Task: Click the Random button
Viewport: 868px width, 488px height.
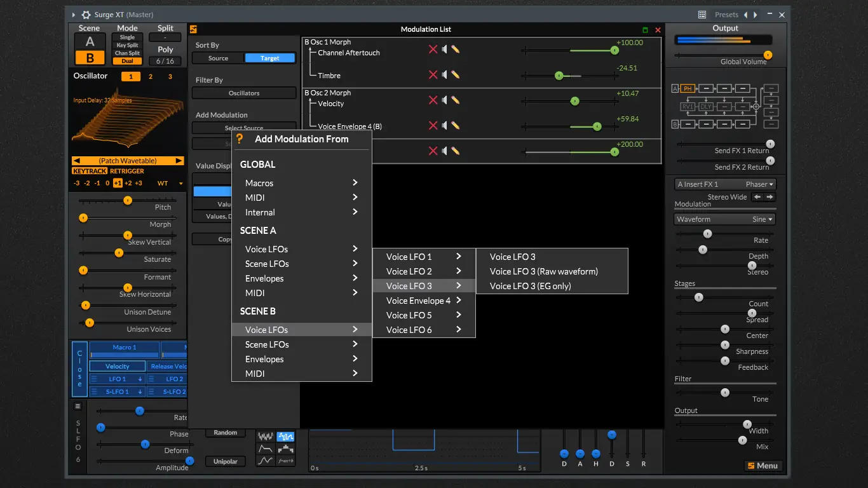Action: [x=226, y=433]
